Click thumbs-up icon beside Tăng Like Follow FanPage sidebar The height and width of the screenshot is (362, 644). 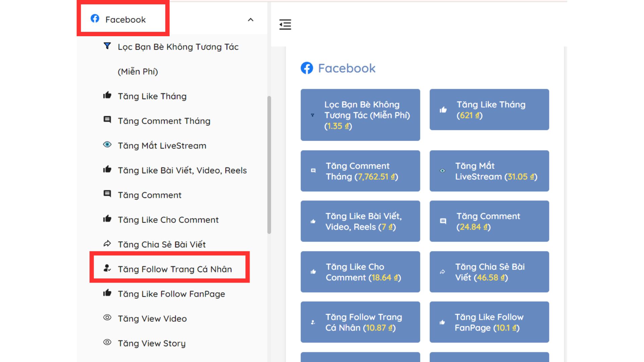107,293
